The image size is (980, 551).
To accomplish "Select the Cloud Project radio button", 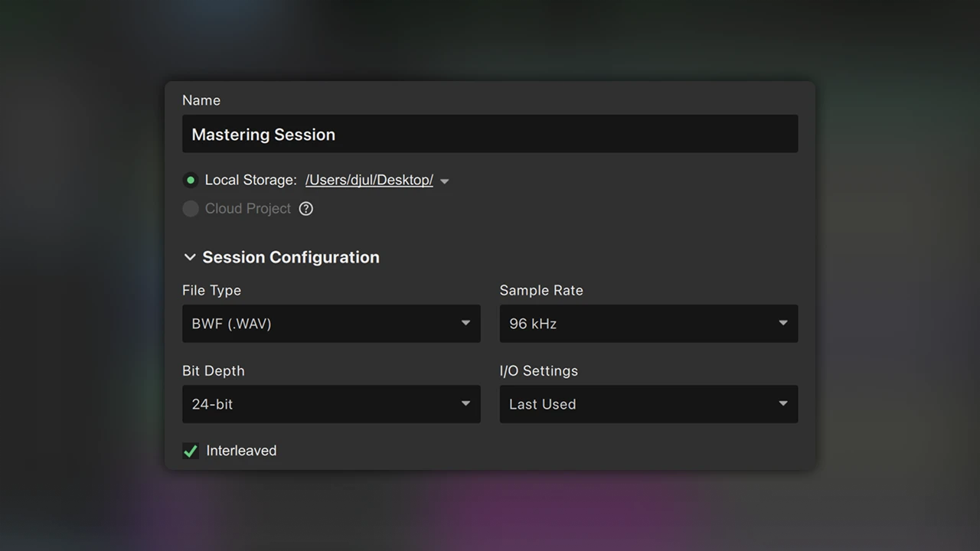I will click(191, 209).
